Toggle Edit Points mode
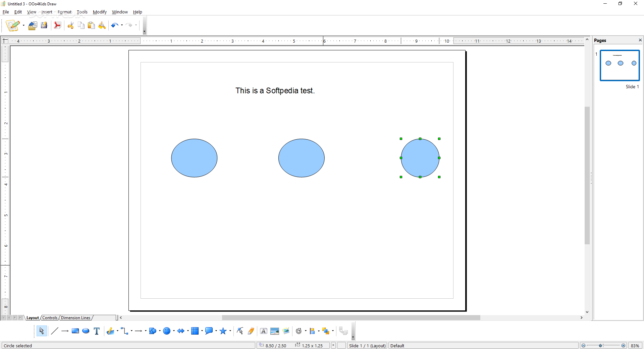Screen dimensions: 644x349 pos(240,331)
